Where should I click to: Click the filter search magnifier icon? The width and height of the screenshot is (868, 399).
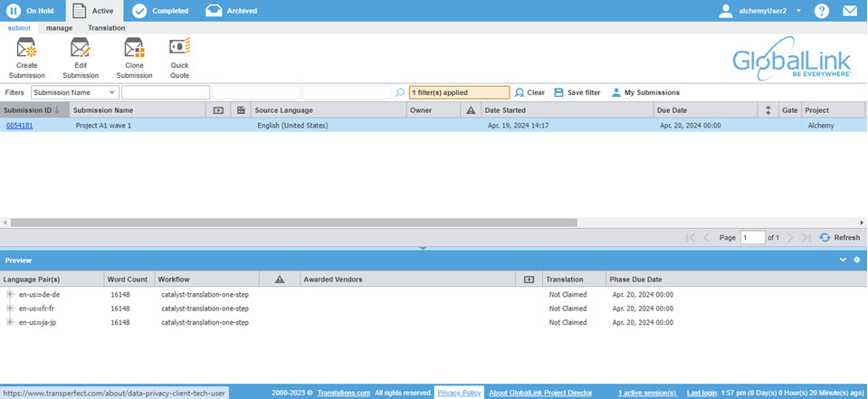pos(400,92)
